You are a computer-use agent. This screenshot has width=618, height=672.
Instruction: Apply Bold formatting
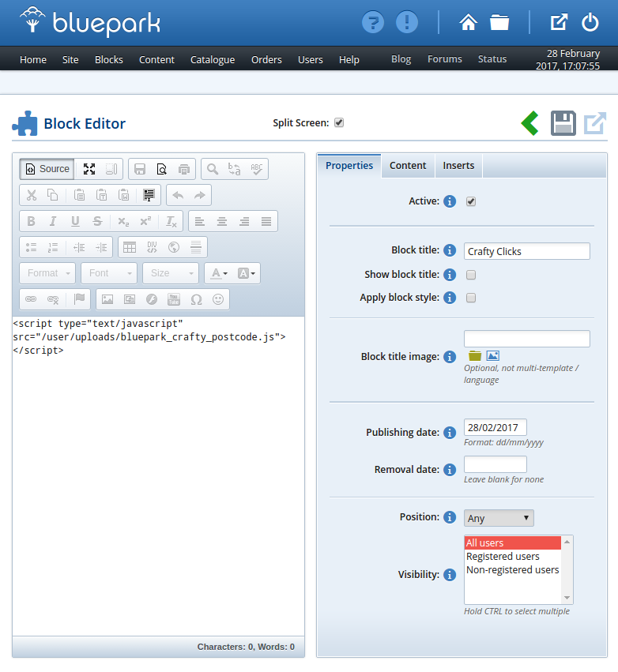[32, 221]
